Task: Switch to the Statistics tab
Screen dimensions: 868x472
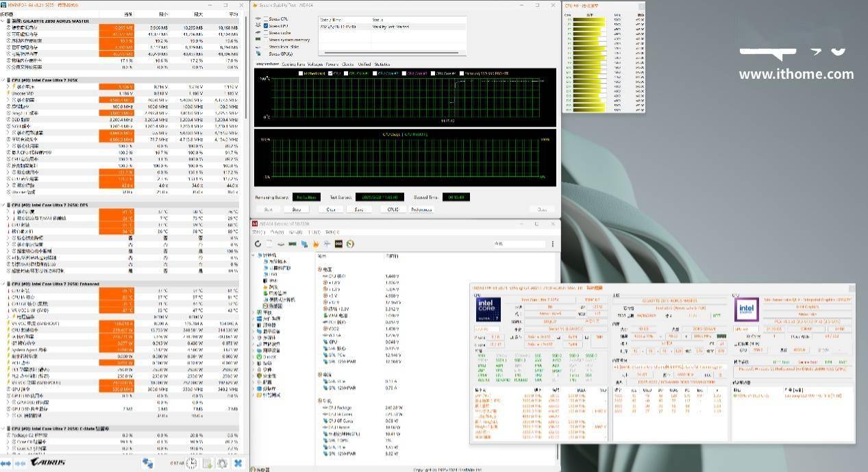Action: (x=382, y=64)
